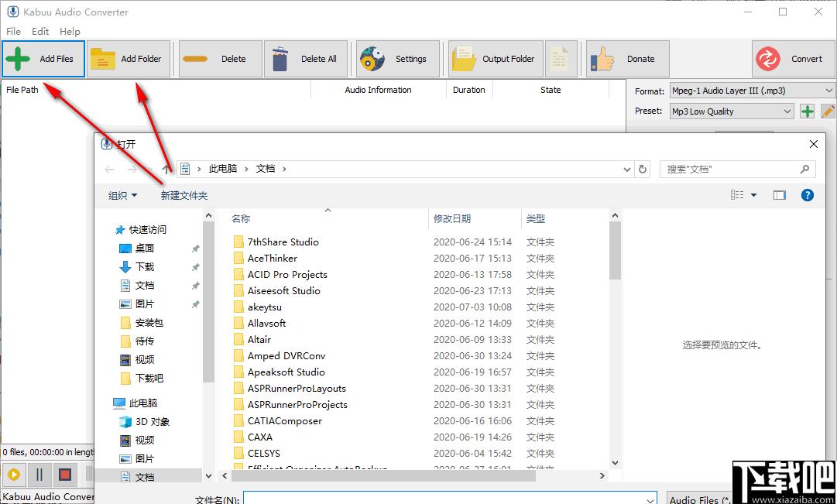837x504 pixels.
Task: Open the Settings toolbar button
Action: point(398,59)
